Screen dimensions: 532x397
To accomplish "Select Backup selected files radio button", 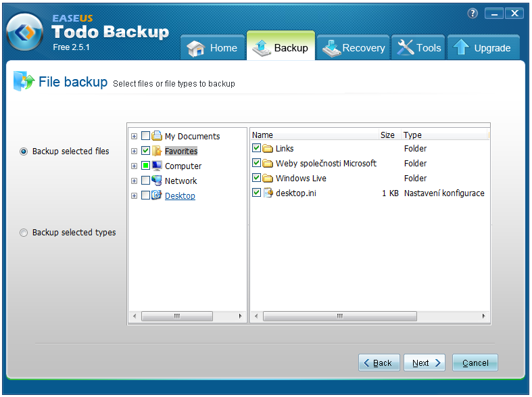I will [x=24, y=151].
